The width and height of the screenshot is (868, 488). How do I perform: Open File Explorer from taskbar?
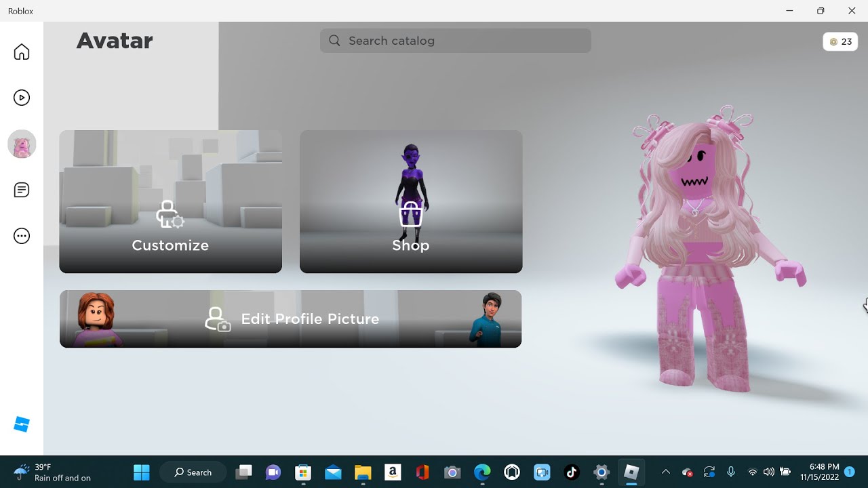click(363, 472)
